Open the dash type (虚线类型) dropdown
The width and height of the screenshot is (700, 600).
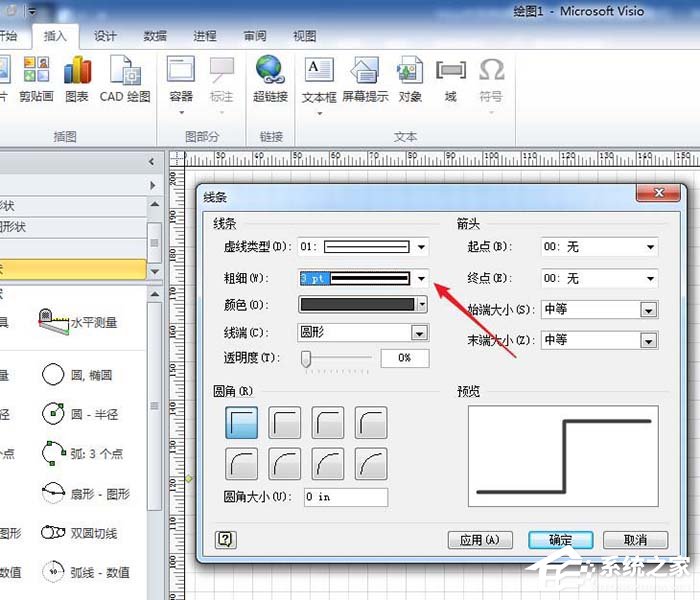coord(421,247)
